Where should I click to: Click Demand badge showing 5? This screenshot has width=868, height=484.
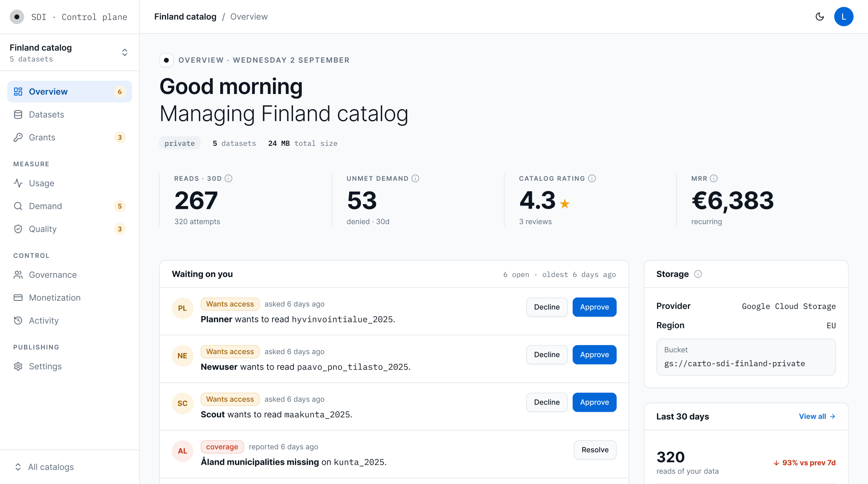[120, 206]
